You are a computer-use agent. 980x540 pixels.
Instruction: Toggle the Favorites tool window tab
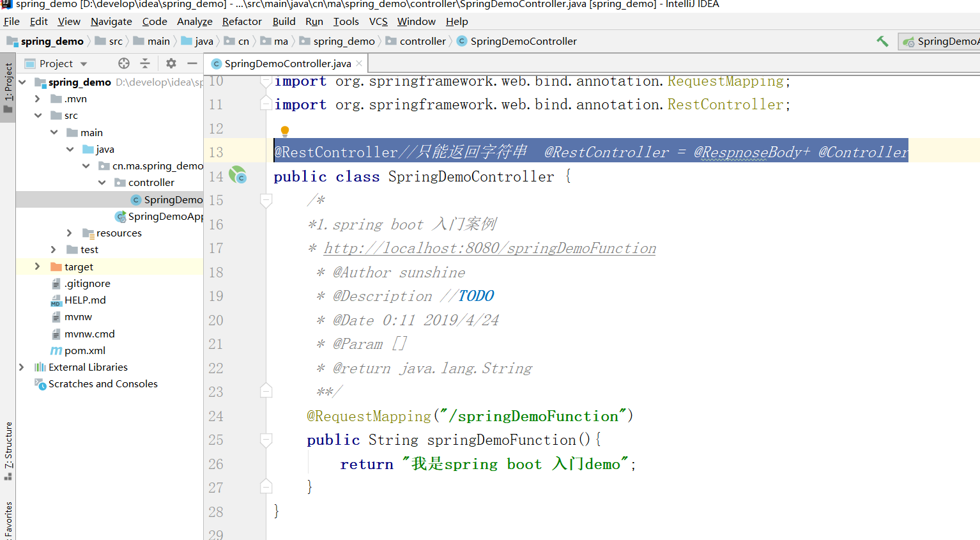8,521
